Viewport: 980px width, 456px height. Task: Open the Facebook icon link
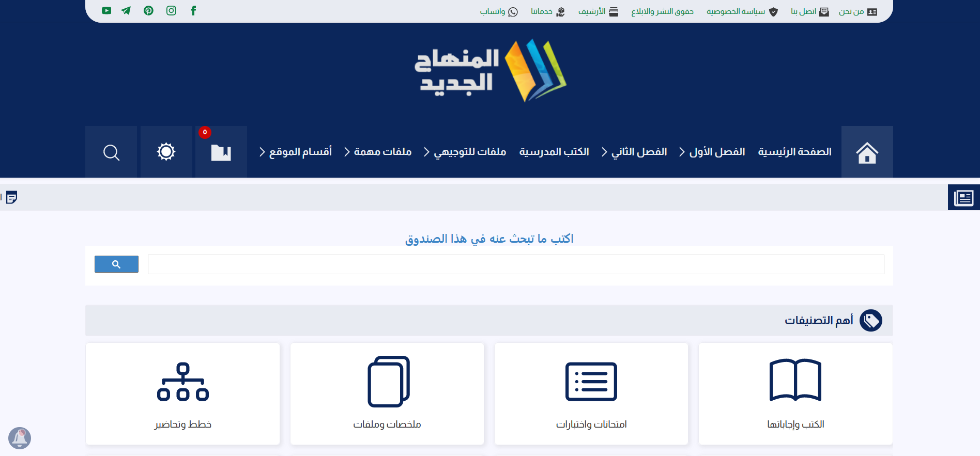tap(193, 11)
